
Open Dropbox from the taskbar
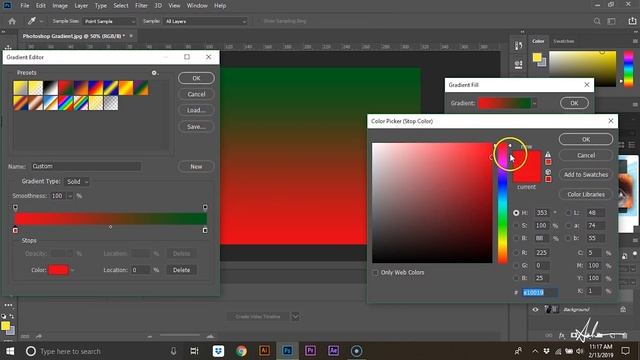point(218,351)
